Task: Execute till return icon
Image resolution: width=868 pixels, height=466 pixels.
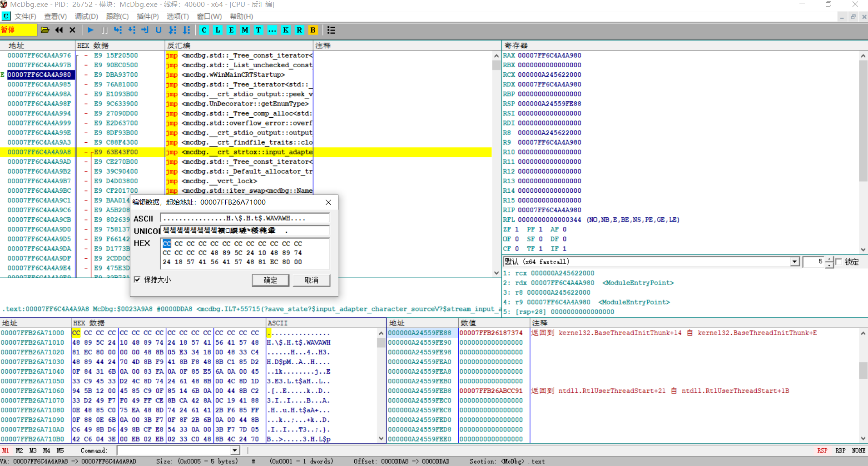Action: [145, 30]
